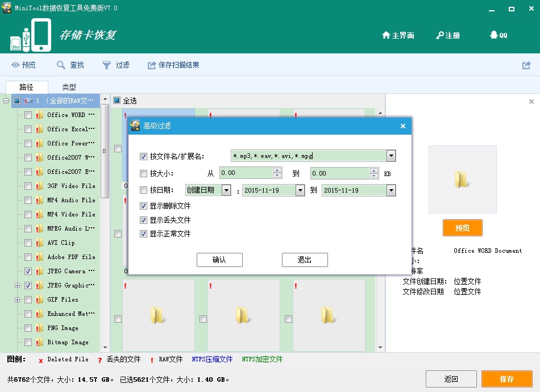Click the RAW drive icon at tree root

[x=28, y=101]
